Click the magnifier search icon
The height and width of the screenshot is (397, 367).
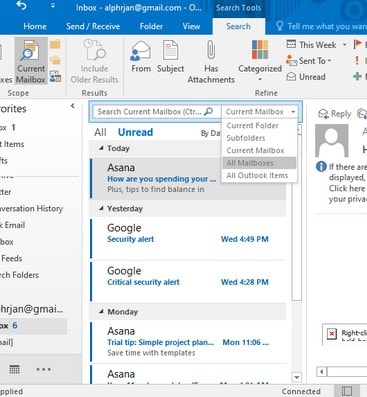pos(209,111)
